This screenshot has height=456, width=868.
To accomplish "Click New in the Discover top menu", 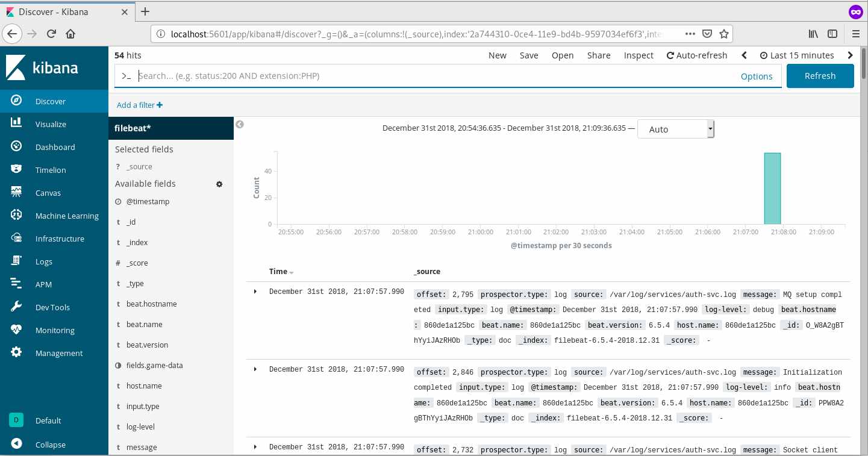I will coord(498,55).
